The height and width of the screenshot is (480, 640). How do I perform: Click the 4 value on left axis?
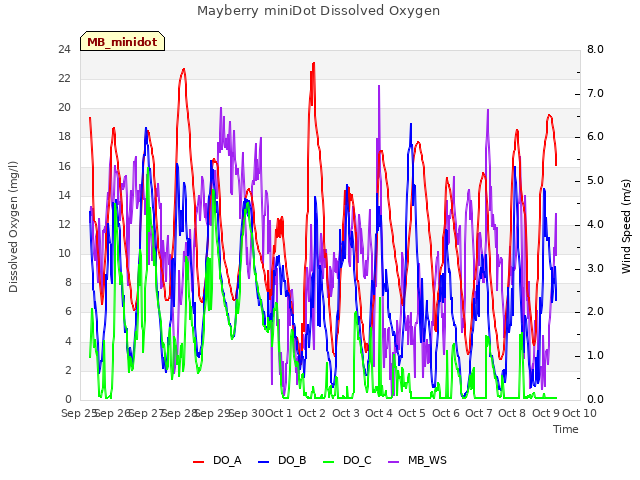coord(68,341)
